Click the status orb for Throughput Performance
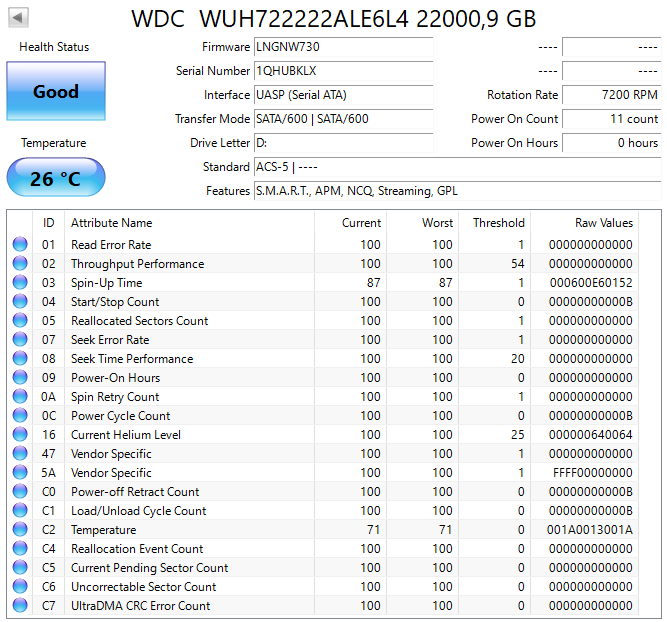The height and width of the screenshot is (622, 667). (20, 263)
